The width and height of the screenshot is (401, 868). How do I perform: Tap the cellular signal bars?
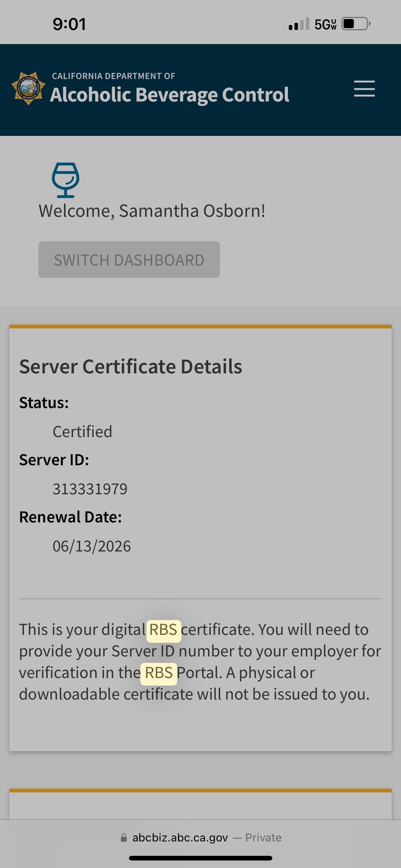[x=299, y=24]
